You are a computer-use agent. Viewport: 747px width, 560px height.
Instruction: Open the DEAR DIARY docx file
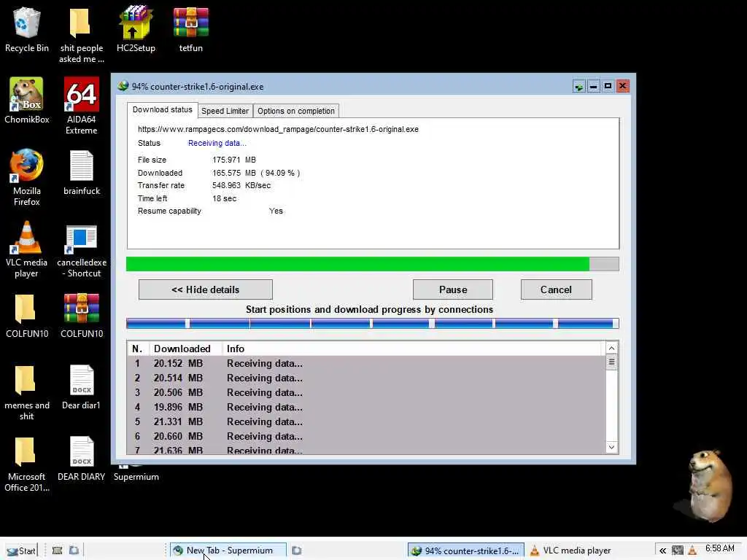[82, 459]
